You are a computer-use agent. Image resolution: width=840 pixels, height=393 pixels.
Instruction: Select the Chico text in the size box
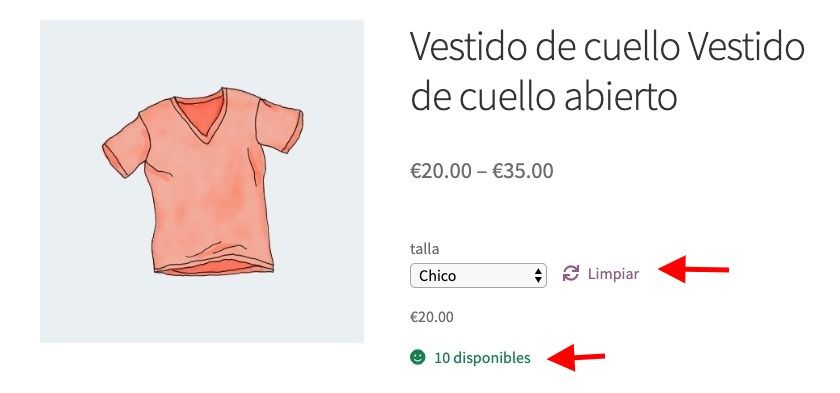tap(438, 276)
